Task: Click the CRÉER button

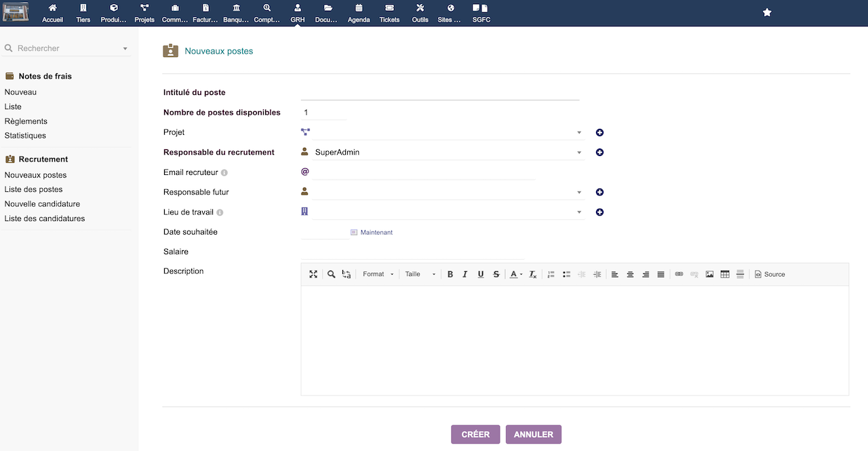Action: [475, 434]
